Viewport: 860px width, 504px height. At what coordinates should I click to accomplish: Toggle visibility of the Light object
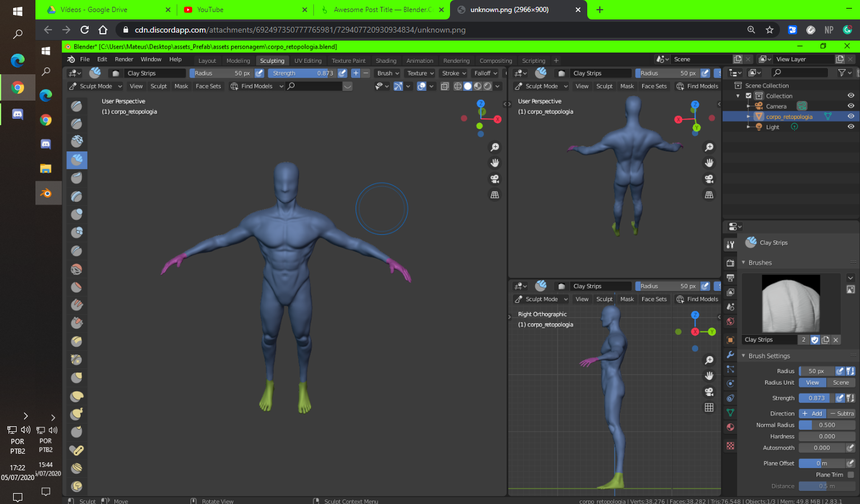pyautogui.click(x=851, y=127)
